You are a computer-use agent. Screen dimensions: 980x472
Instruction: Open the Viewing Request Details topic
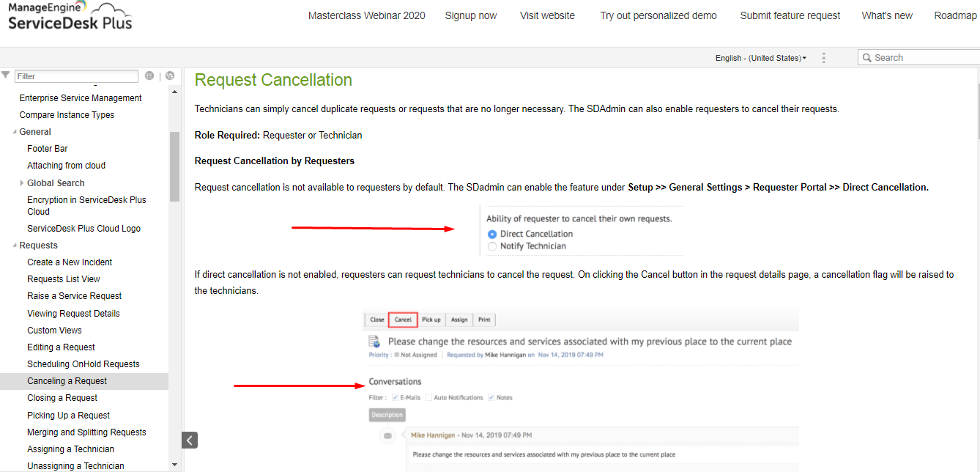[73, 314]
